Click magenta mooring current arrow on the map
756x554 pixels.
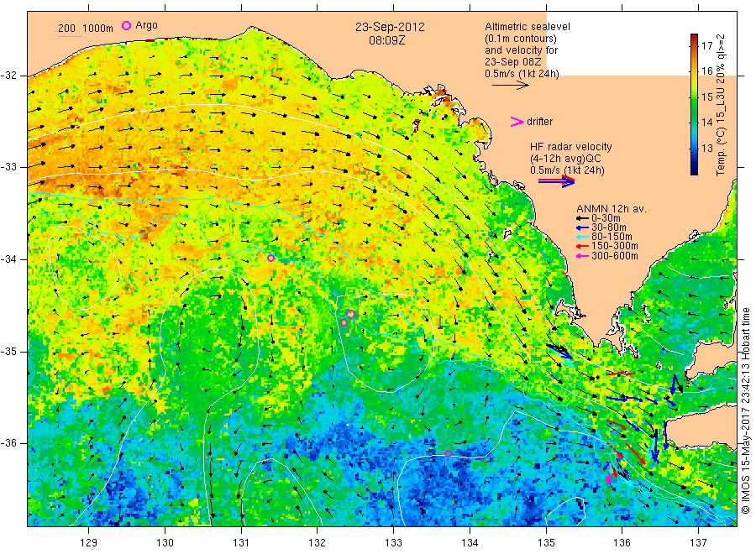click(x=608, y=478)
